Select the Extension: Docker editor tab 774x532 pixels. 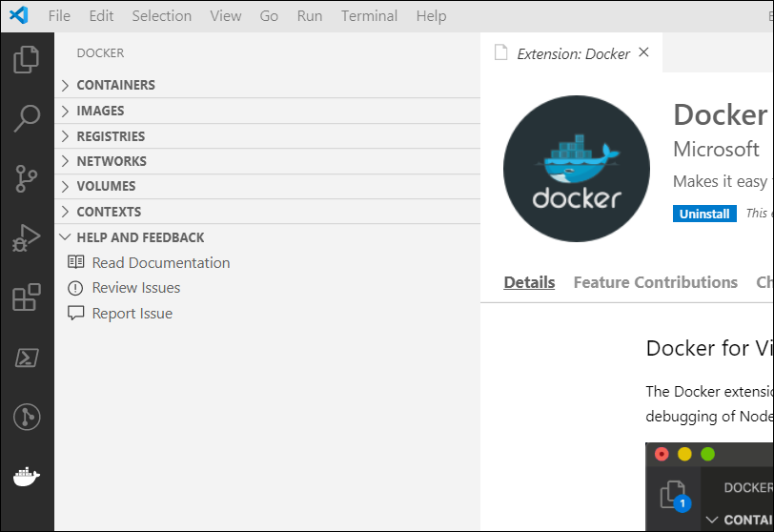[572, 52]
